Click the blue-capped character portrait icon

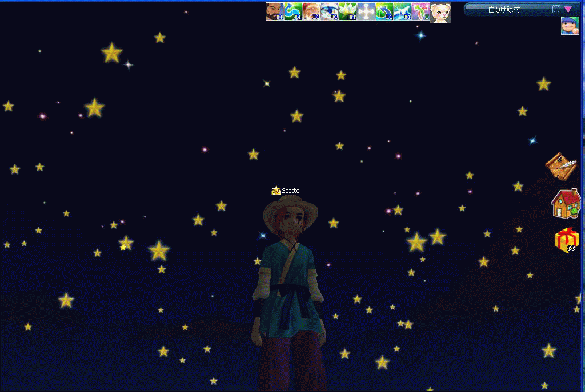tap(570, 26)
